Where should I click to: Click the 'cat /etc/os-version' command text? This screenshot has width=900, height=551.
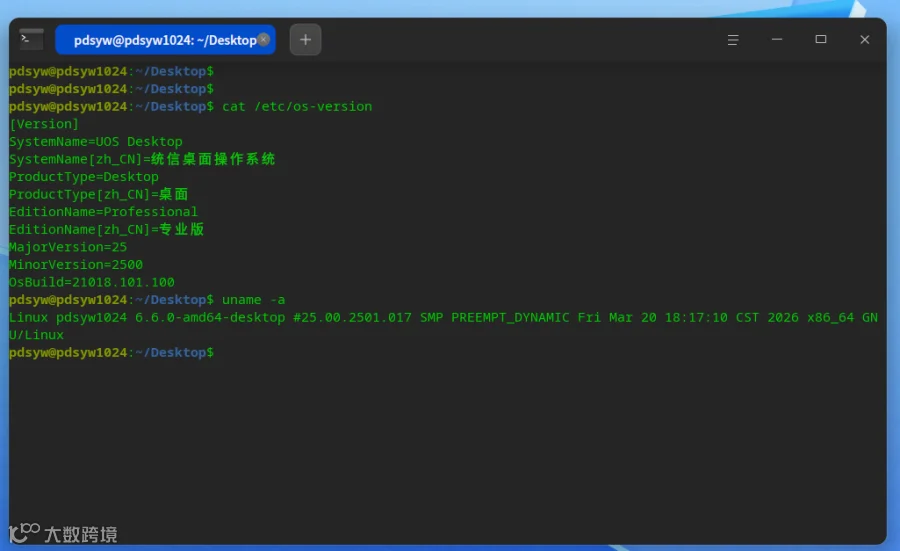297,106
